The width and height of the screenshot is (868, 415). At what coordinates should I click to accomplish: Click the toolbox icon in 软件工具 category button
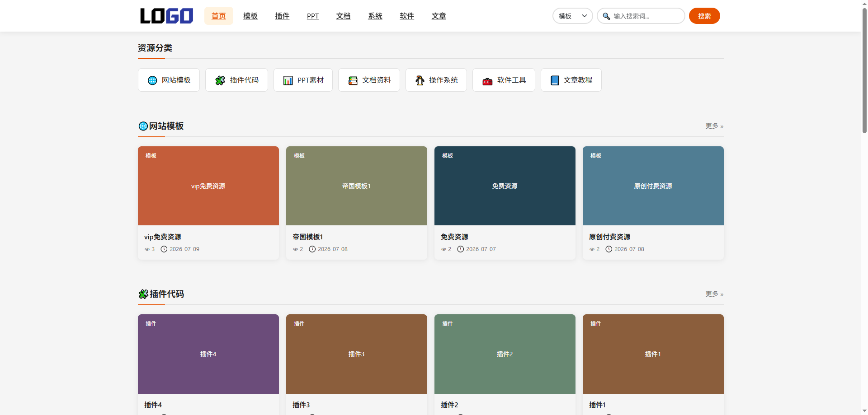(x=487, y=81)
